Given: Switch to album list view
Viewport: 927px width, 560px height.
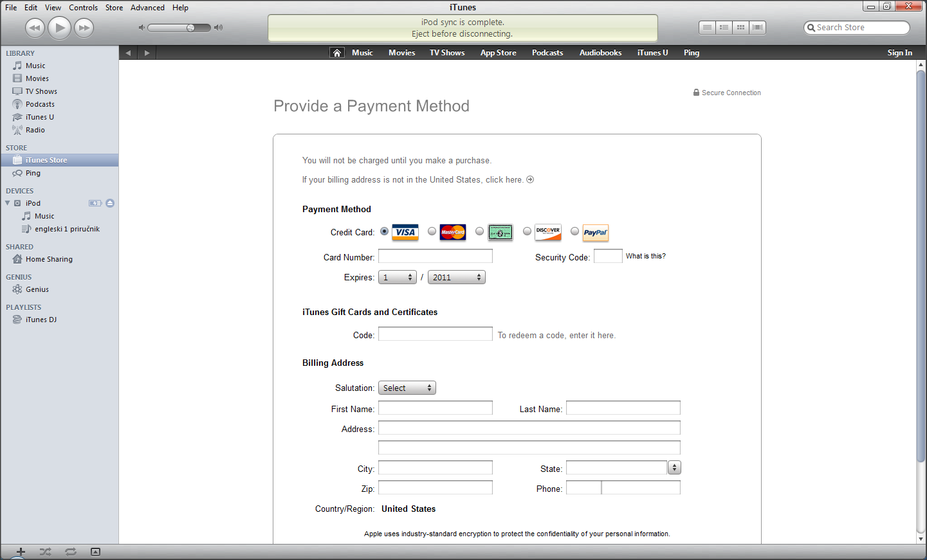Looking at the screenshot, I should coord(724,28).
